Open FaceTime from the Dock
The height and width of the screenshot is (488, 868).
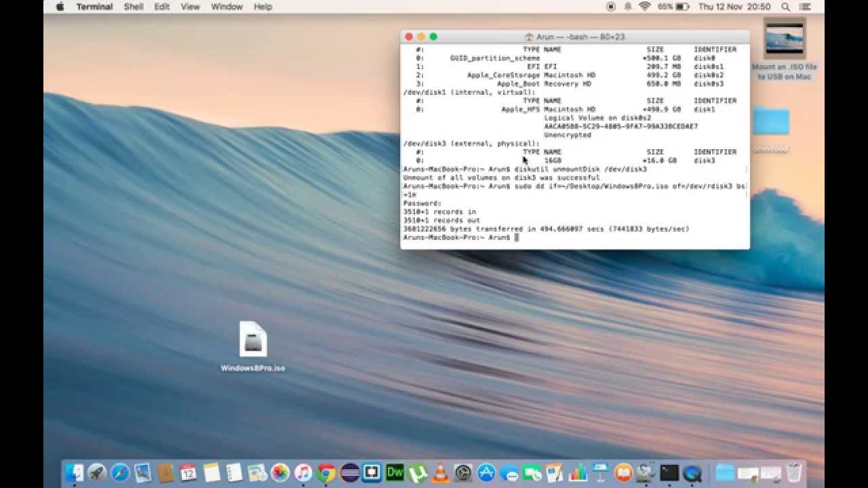pyautogui.click(x=533, y=472)
